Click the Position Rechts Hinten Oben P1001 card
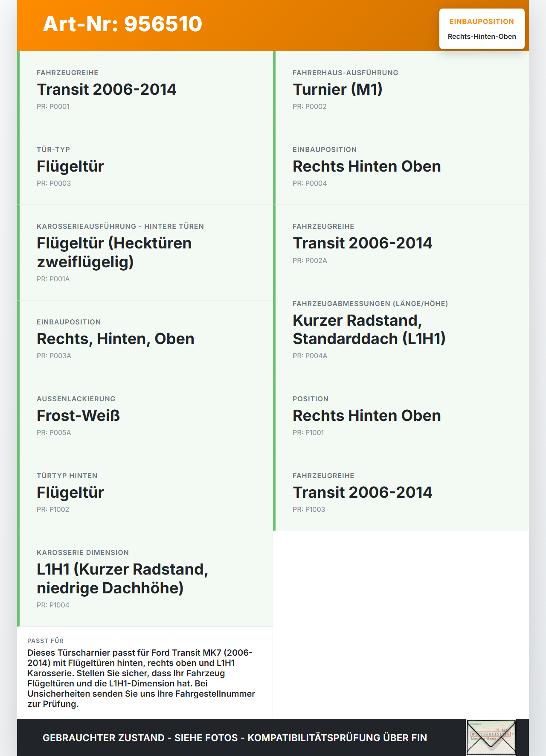The width and height of the screenshot is (546, 756). (x=401, y=416)
